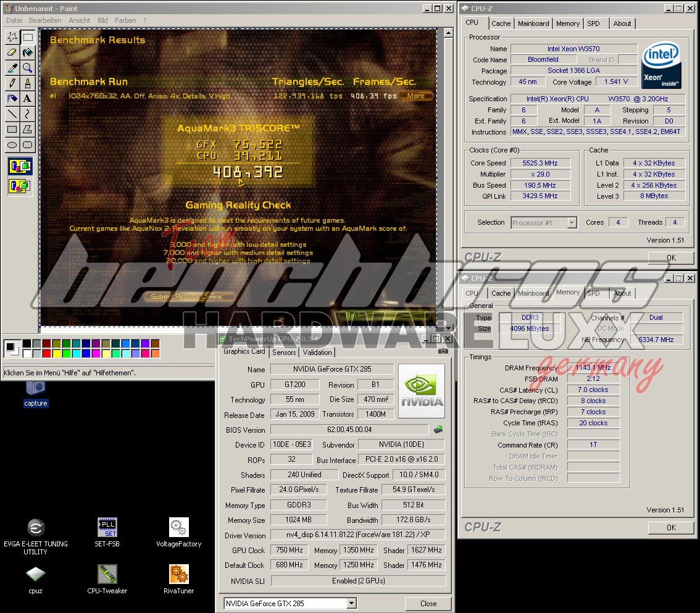Open the Processor #1 selection dropdown

[x=572, y=222]
